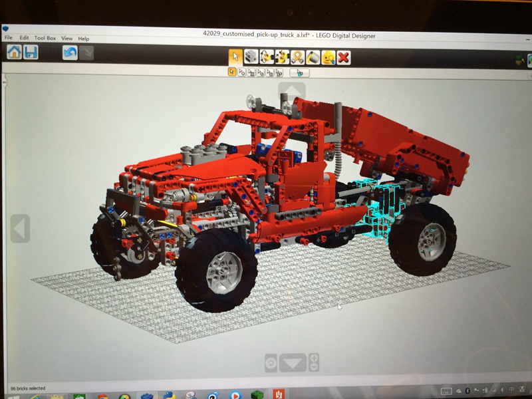Pick the Hinge tool
The height and width of the screenshot is (399, 532).
[267, 57]
